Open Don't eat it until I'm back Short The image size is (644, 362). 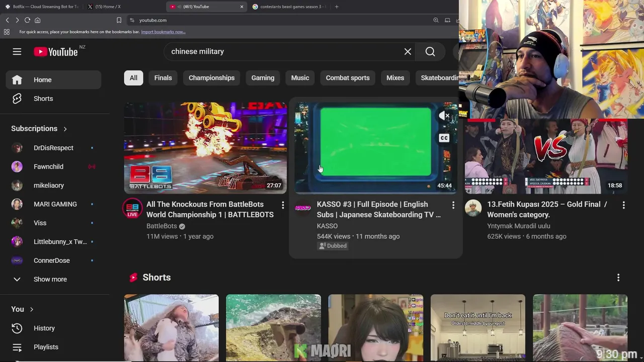click(477, 328)
